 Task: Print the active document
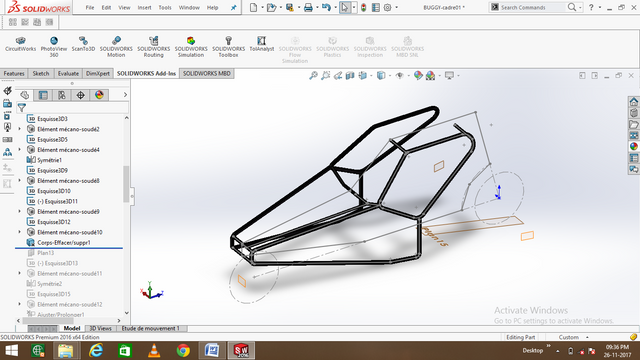[308, 7]
